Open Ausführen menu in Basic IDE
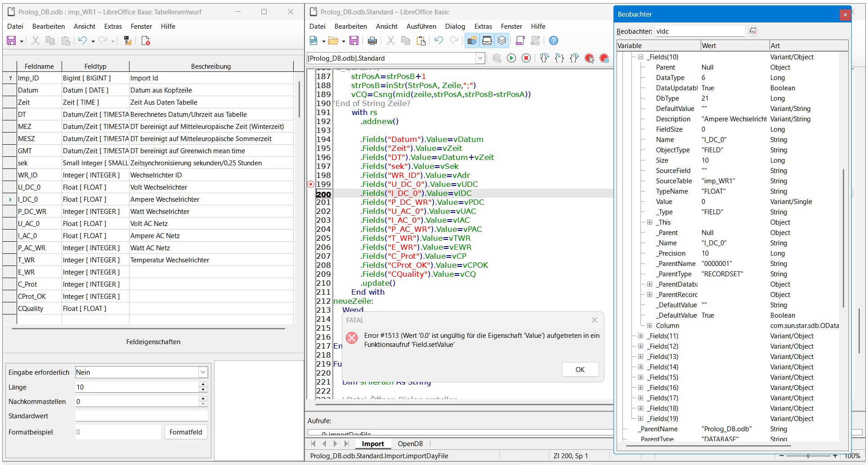The height and width of the screenshot is (465, 868). (x=421, y=27)
